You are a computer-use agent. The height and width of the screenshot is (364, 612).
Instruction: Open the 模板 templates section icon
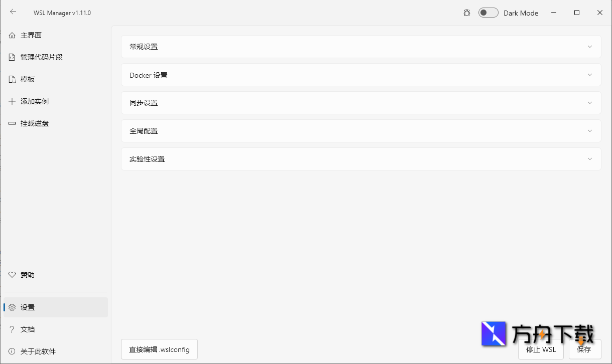coord(12,79)
